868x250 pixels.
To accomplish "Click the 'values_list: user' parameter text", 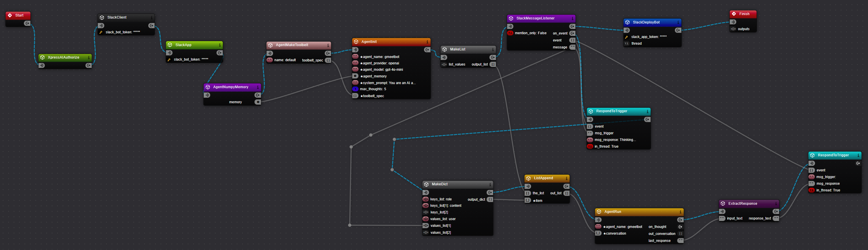I will pyautogui.click(x=443, y=219).
